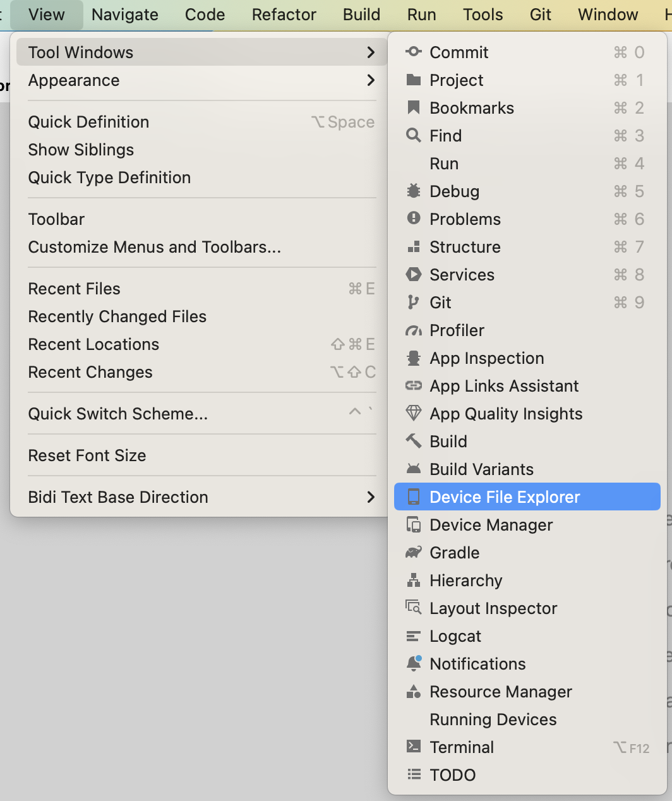Click the Gradle elephant icon
The height and width of the screenshot is (801, 672).
(414, 552)
